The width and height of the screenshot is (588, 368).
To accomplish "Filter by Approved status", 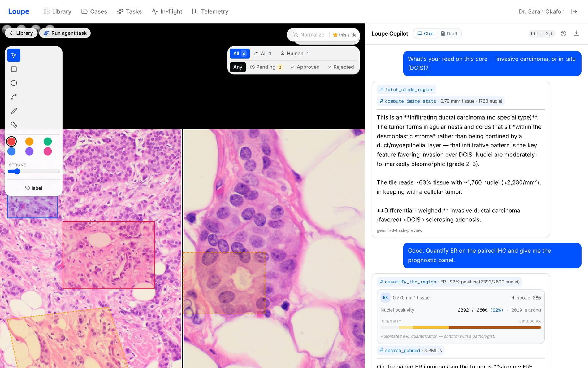I will pos(305,67).
